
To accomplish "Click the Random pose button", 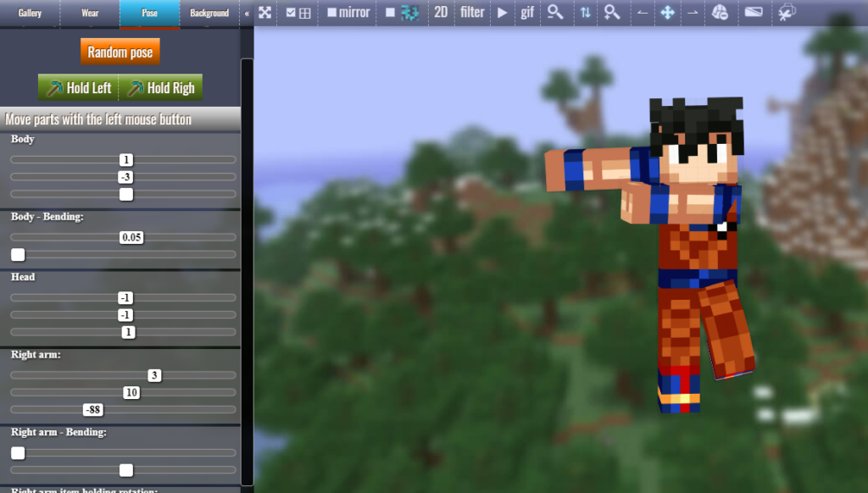I will click(x=120, y=52).
